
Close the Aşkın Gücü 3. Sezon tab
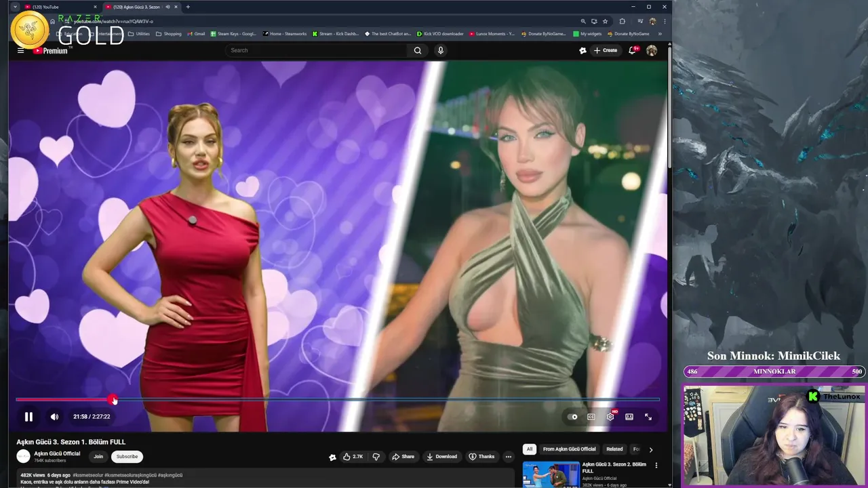(x=176, y=7)
